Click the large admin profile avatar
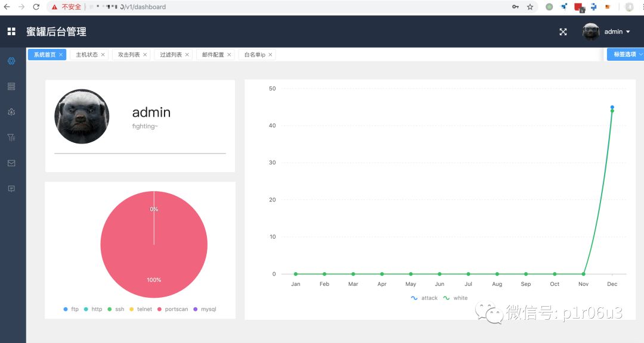This screenshot has height=343, width=644. click(82, 117)
